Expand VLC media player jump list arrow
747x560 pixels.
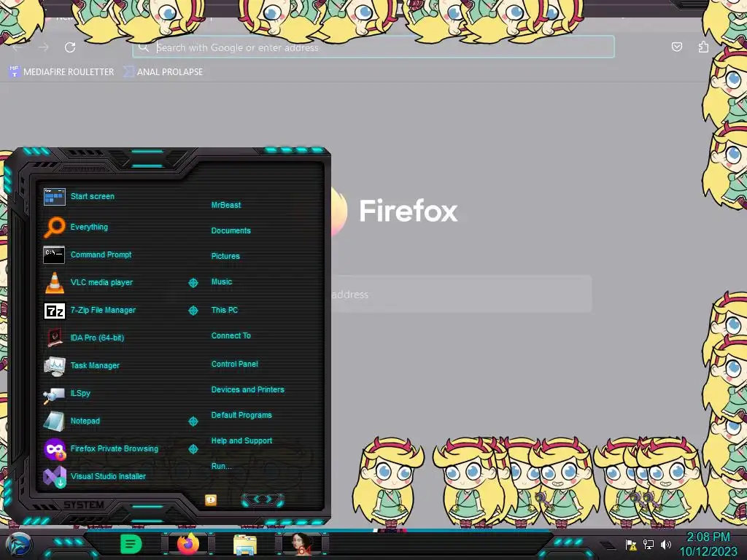193,283
